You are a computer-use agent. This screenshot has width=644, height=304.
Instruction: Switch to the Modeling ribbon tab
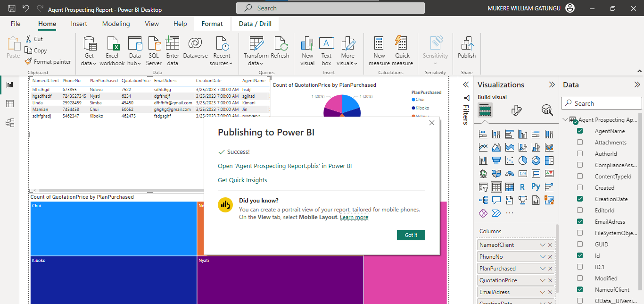[116, 24]
